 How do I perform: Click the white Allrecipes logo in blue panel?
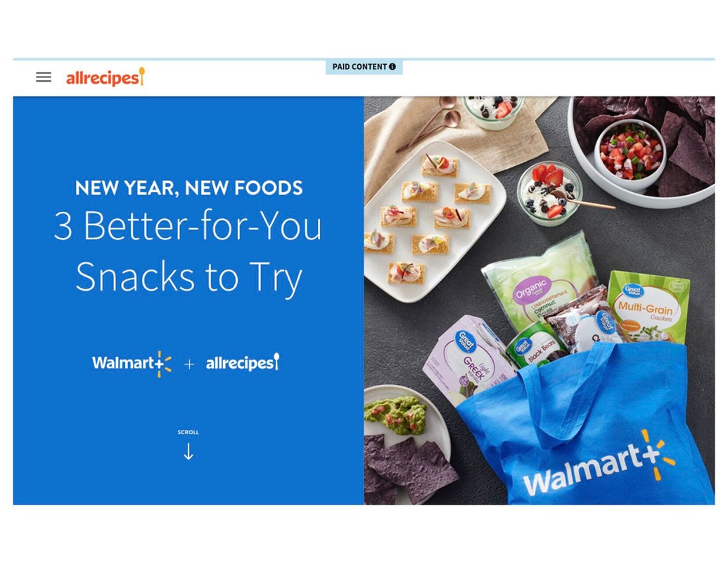click(x=243, y=362)
